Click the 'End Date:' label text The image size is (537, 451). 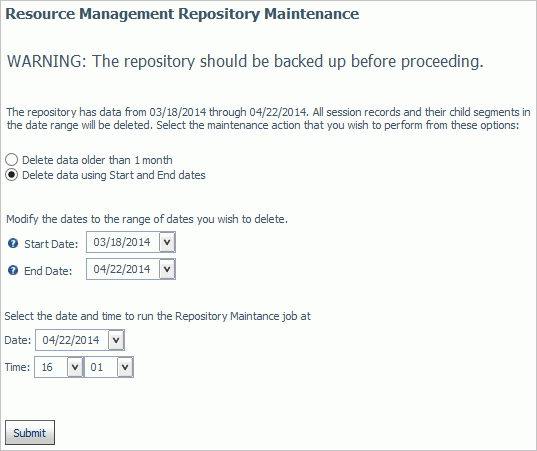[48, 271]
